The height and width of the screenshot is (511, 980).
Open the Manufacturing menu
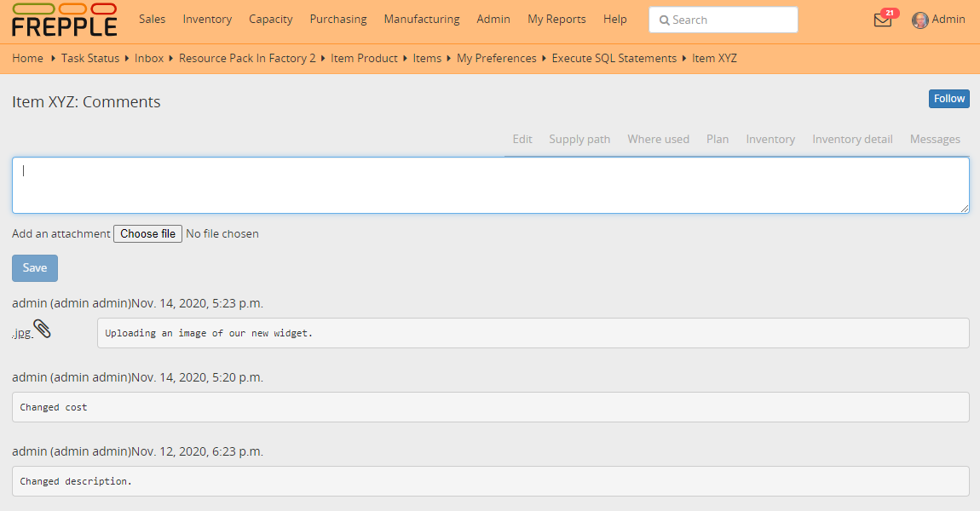tap(421, 19)
